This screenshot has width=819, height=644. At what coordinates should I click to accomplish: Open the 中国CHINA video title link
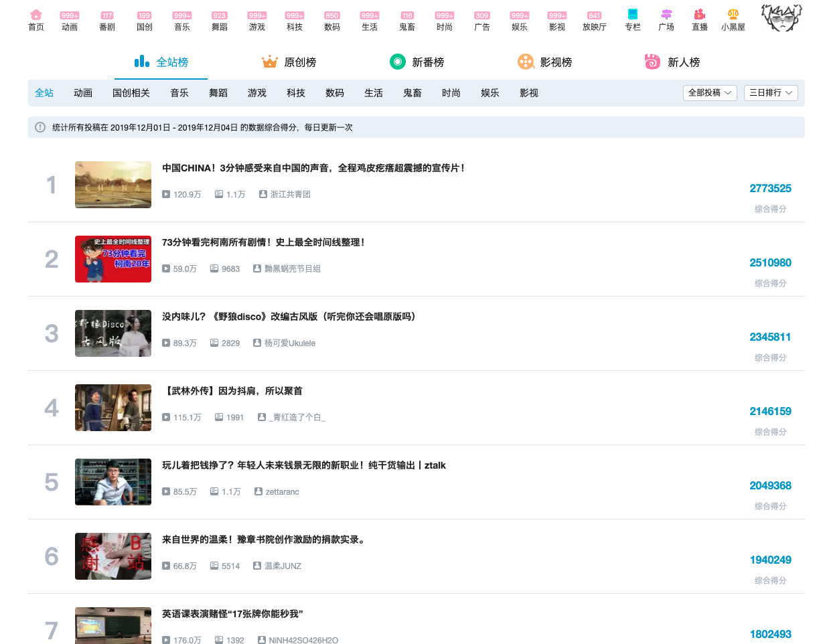tap(313, 168)
